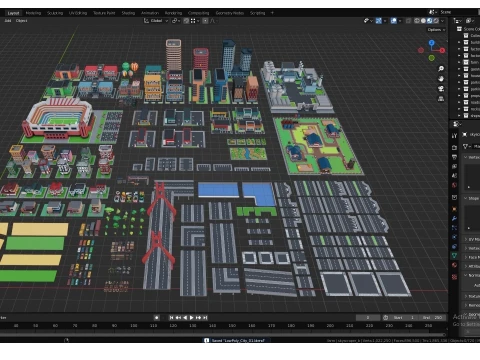Switch to wireframe shading
Image resolution: width=480 pixels, height=360 pixels.
click(x=417, y=21)
